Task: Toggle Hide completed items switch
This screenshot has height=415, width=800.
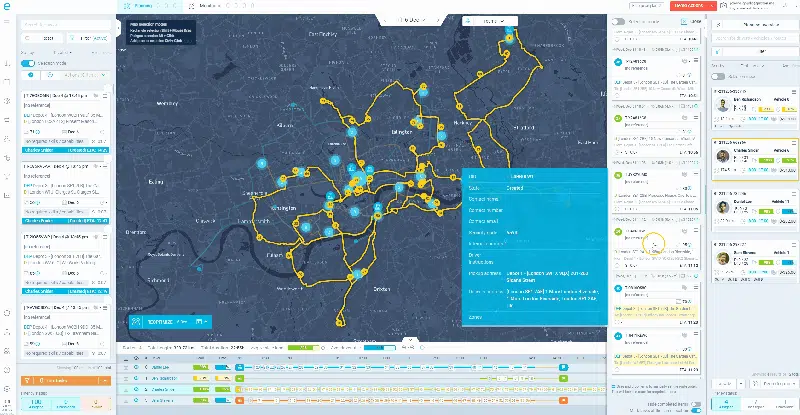Action: (696, 404)
